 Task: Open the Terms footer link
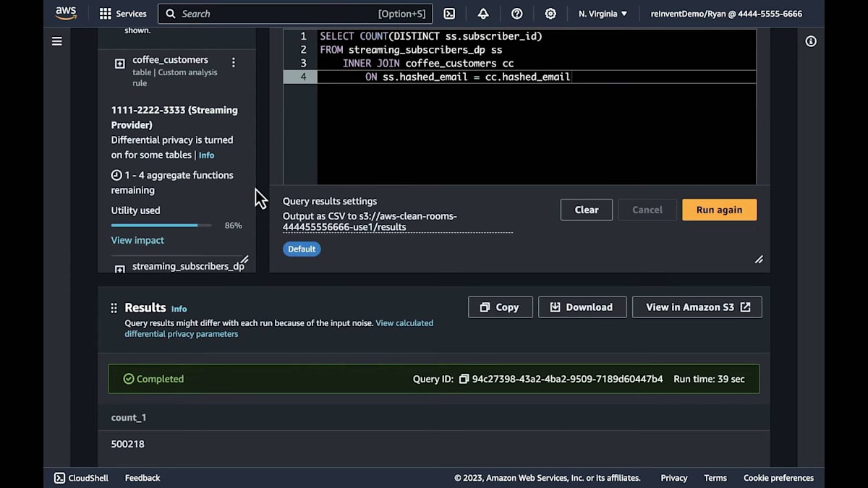tap(715, 478)
